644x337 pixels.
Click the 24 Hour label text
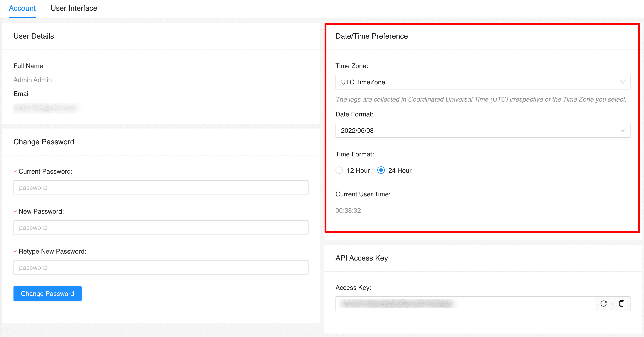coord(400,171)
